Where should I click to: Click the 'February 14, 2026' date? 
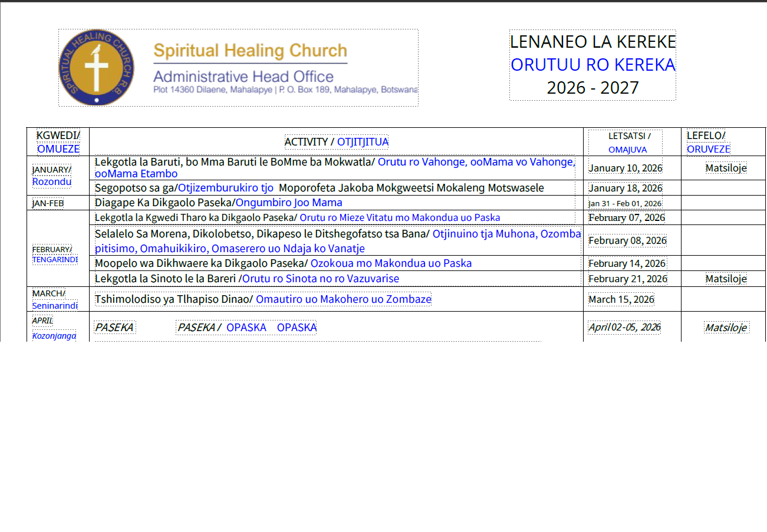pos(627,263)
